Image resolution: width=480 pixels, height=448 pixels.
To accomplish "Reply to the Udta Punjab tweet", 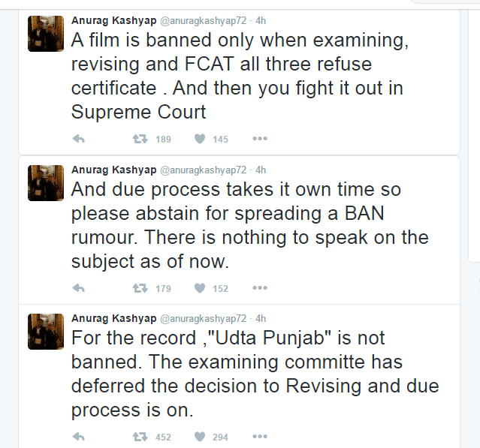I will tap(78, 437).
